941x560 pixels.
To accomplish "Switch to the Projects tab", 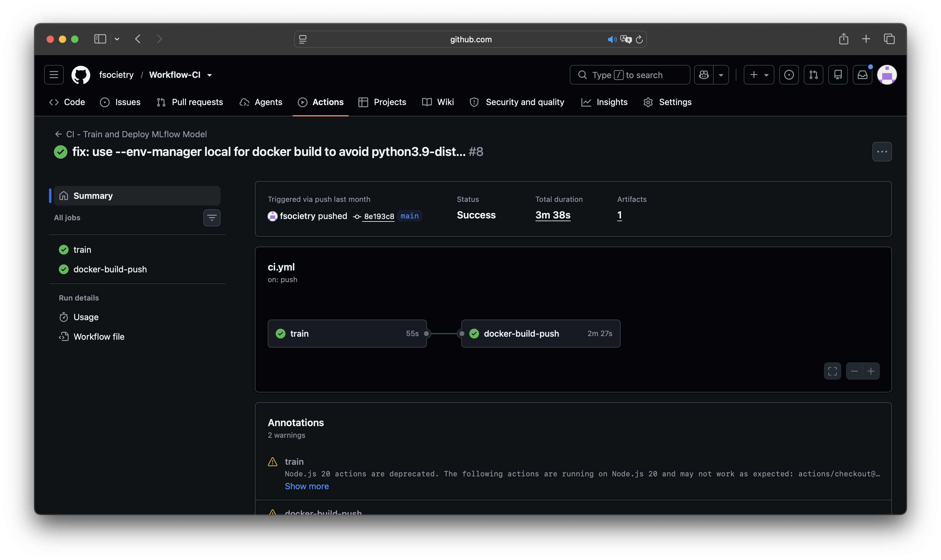I will [x=382, y=102].
